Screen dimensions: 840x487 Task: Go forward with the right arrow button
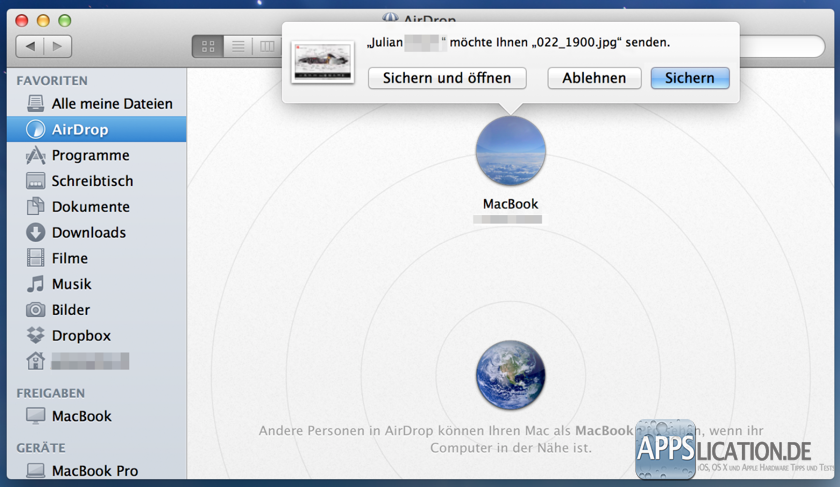(58, 47)
